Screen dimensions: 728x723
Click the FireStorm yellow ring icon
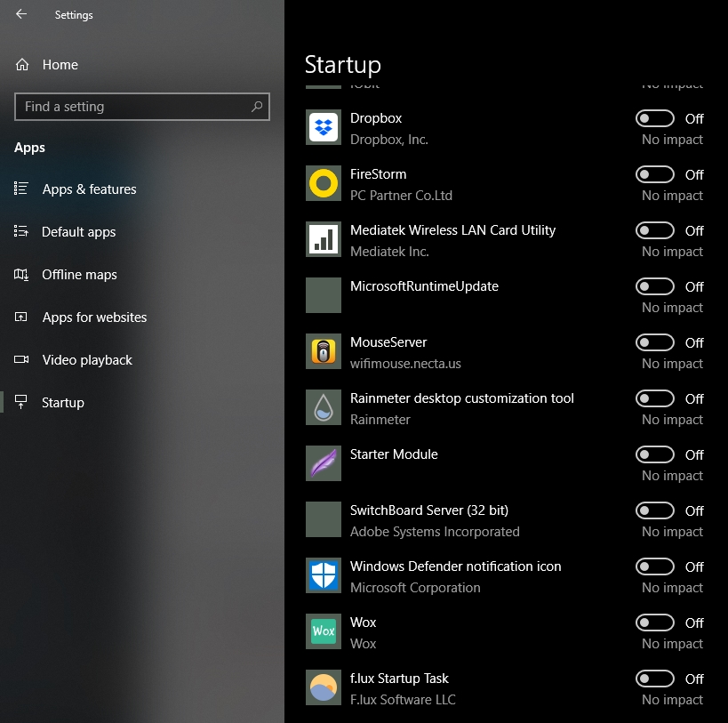click(324, 183)
